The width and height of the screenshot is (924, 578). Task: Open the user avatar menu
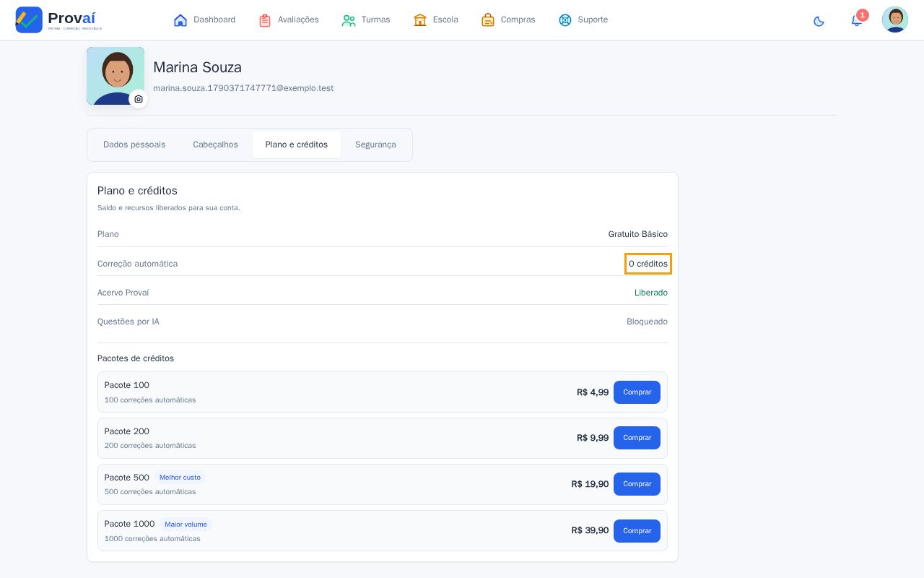(x=895, y=20)
